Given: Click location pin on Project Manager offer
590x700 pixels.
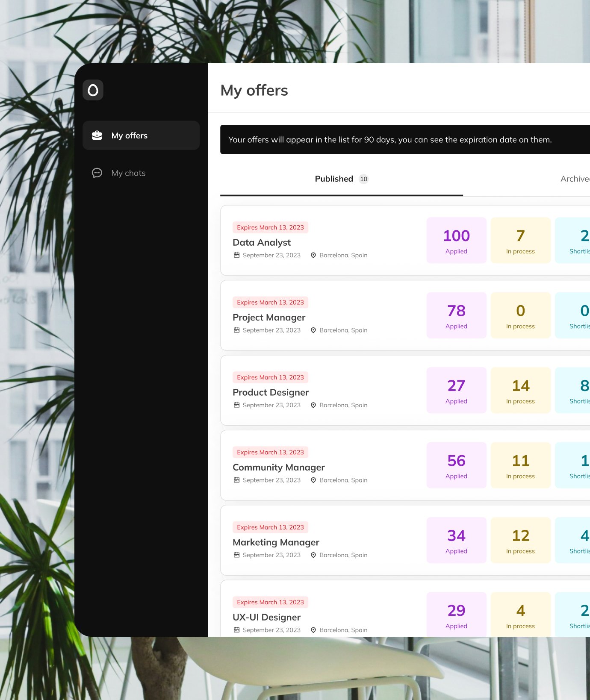Looking at the screenshot, I should tap(313, 330).
